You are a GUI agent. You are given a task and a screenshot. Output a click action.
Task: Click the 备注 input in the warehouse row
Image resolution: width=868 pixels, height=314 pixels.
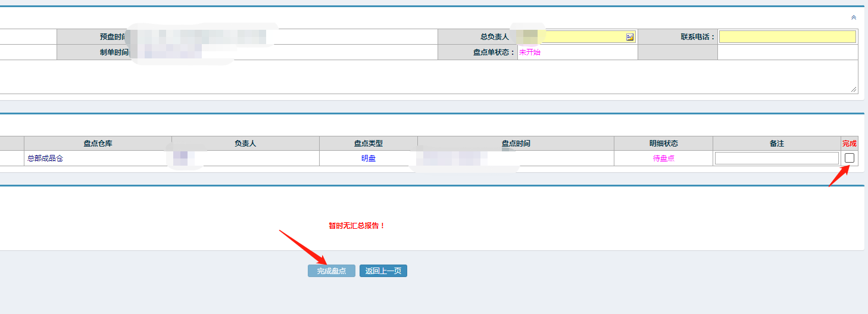tap(776, 158)
